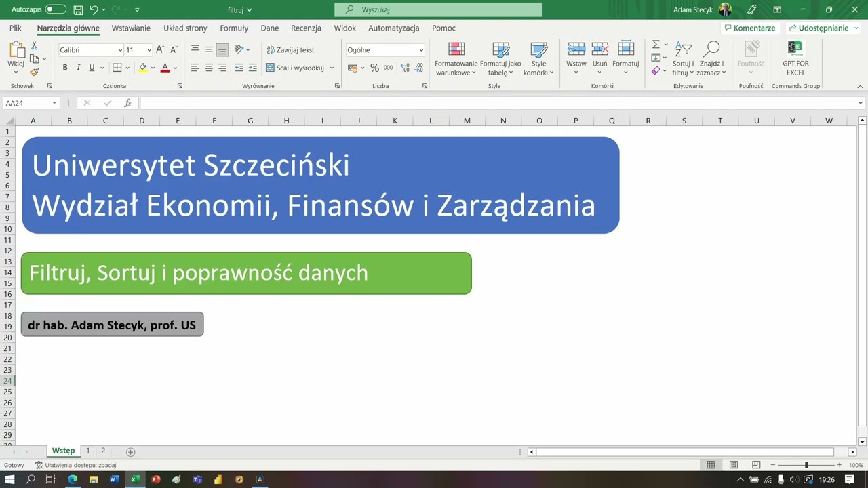
Task: Select Normal view in status bar
Action: click(711, 465)
